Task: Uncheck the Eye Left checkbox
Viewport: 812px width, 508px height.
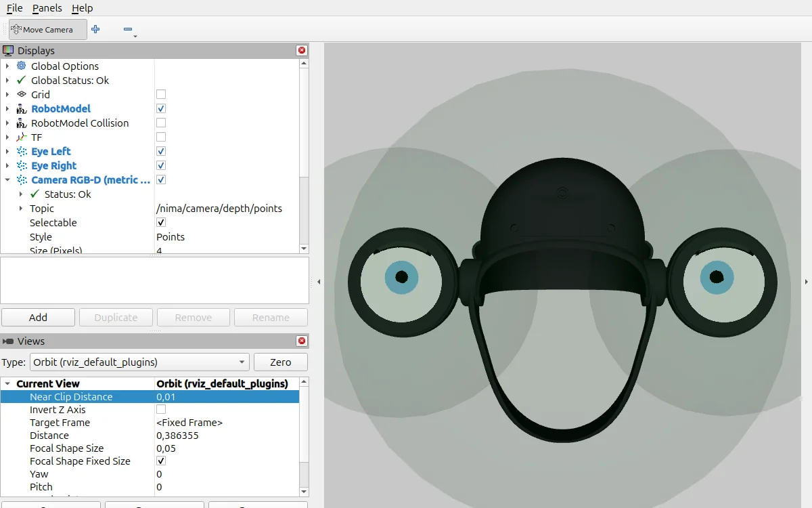Action: point(161,151)
